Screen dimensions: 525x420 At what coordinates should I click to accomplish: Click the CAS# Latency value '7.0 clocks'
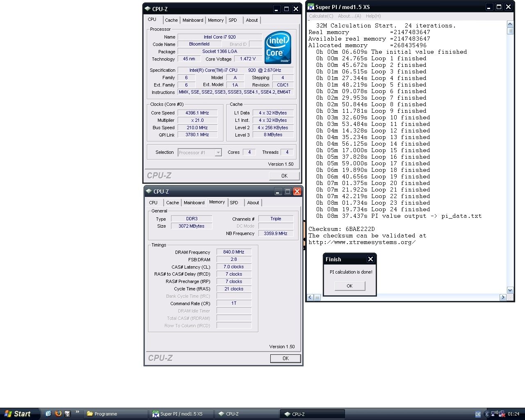234,267
